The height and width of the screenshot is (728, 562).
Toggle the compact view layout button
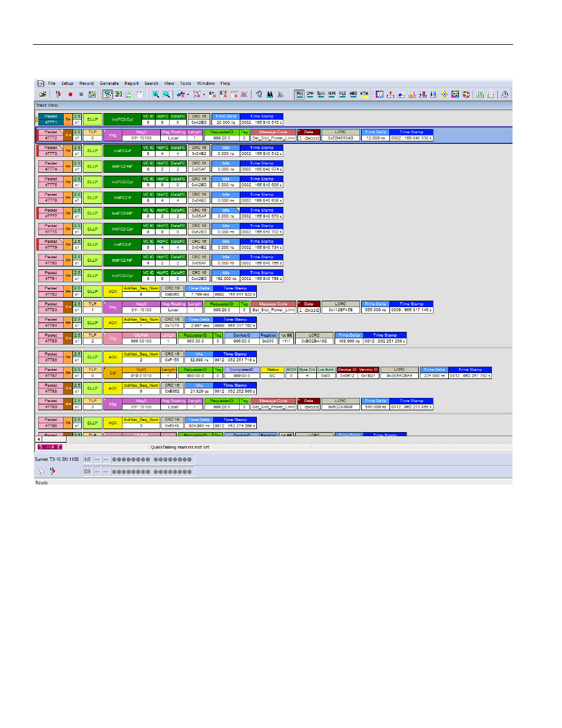[x=118, y=94]
